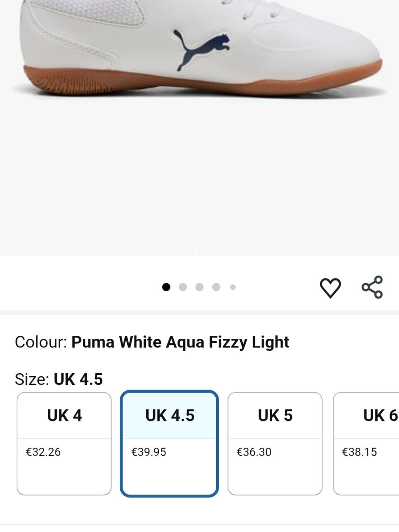The image size is (399, 532).
Task: Click the €32.26 price
Action: pos(43,452)
